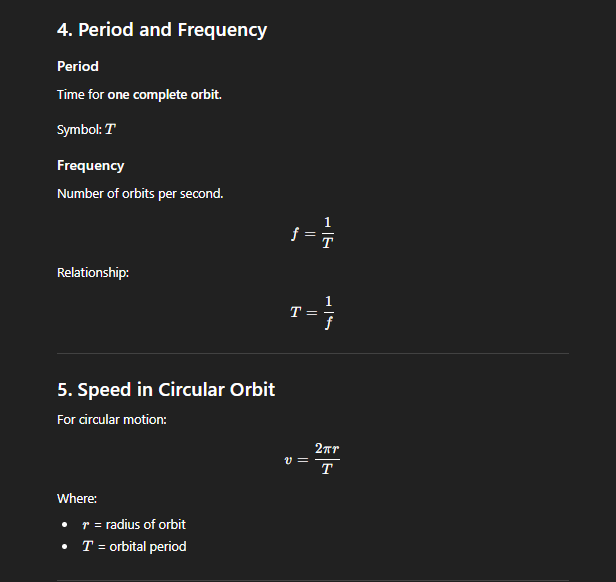
Task: Click the "4. Period and Frequency" heading
Action: click(162, 30)
